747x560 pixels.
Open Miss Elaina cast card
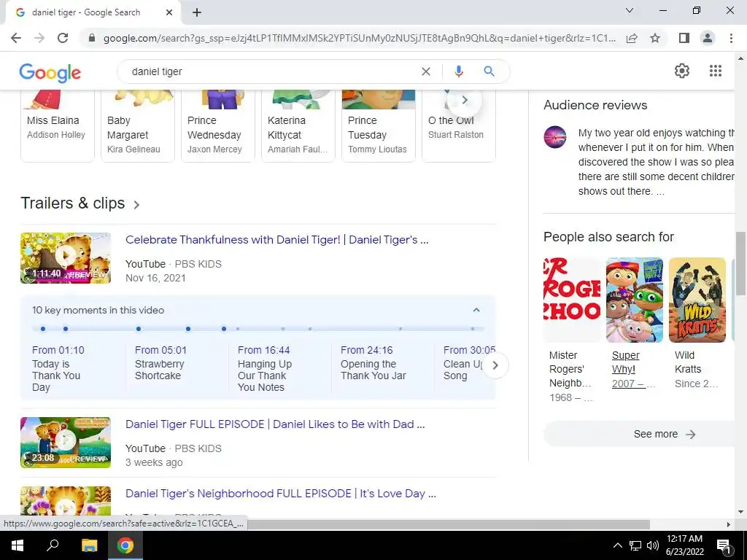[58, 126]
